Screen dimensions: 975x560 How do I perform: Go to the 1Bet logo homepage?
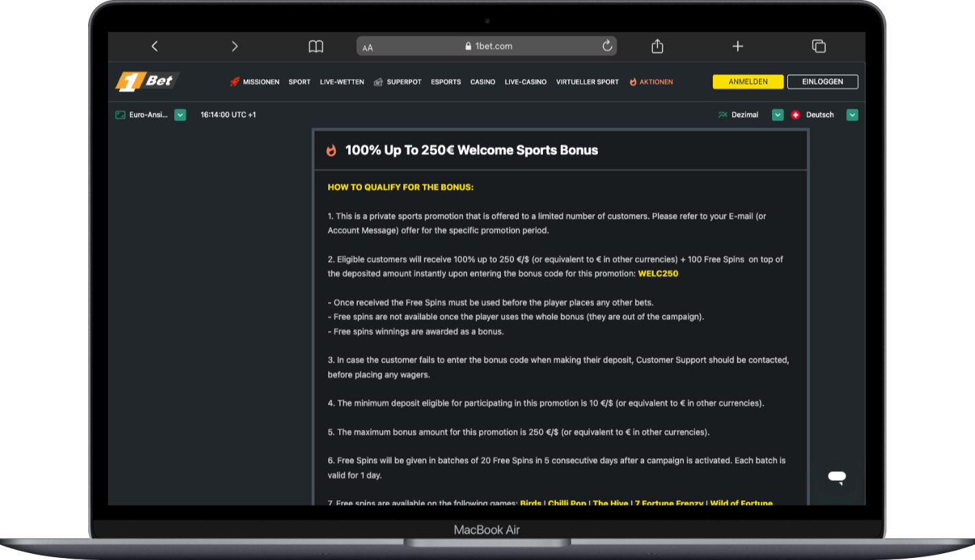coord(147,82)
